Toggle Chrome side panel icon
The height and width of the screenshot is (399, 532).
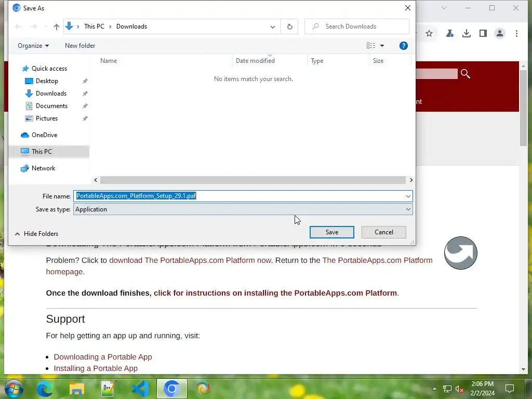pyautogui.click(x=483, y=33)
